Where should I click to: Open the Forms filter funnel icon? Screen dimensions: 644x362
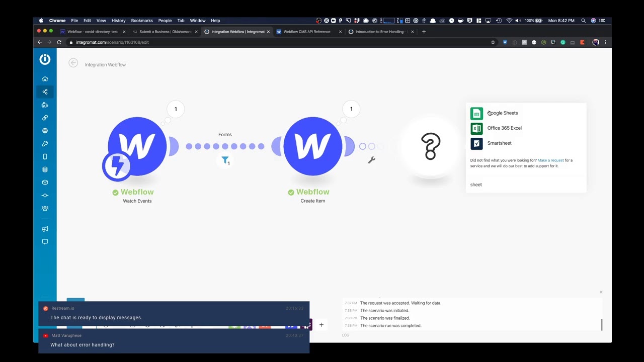coord(225,160)
